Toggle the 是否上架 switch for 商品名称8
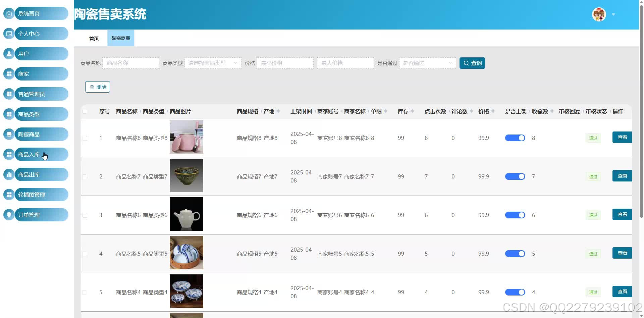The width and height of the screenshot is (644, 318). click(x=515, y=138)
